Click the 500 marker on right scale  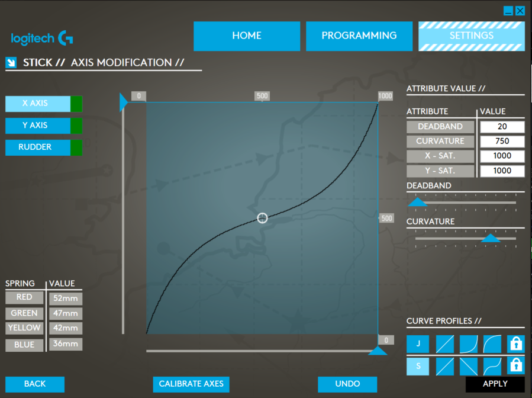click(x=386, y=219)
